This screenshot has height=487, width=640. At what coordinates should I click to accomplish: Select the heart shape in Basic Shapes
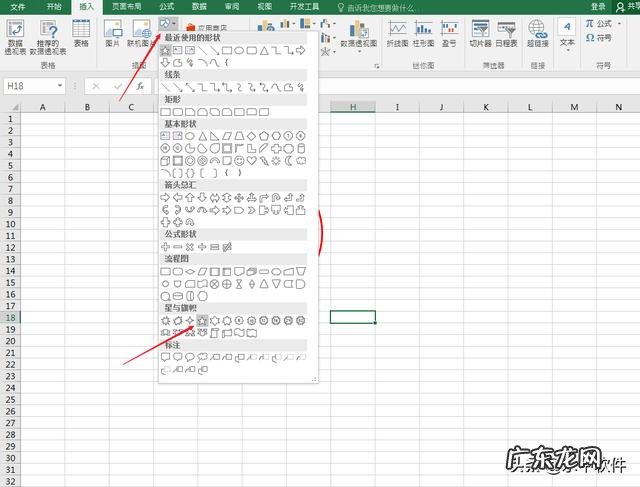[x=251, y=161]
